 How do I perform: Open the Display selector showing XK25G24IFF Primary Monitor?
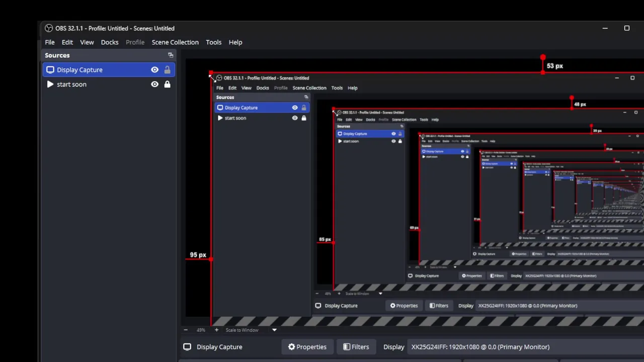pos(526,347)
